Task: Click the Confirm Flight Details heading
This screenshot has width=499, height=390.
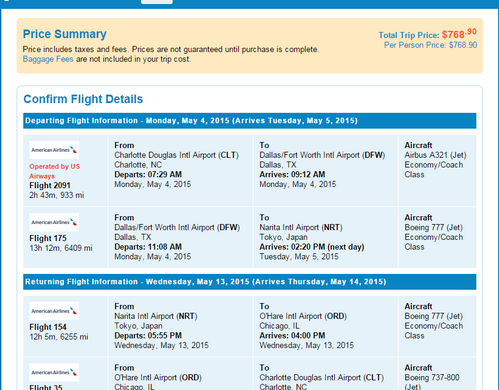Action: (x=83, y=99)
